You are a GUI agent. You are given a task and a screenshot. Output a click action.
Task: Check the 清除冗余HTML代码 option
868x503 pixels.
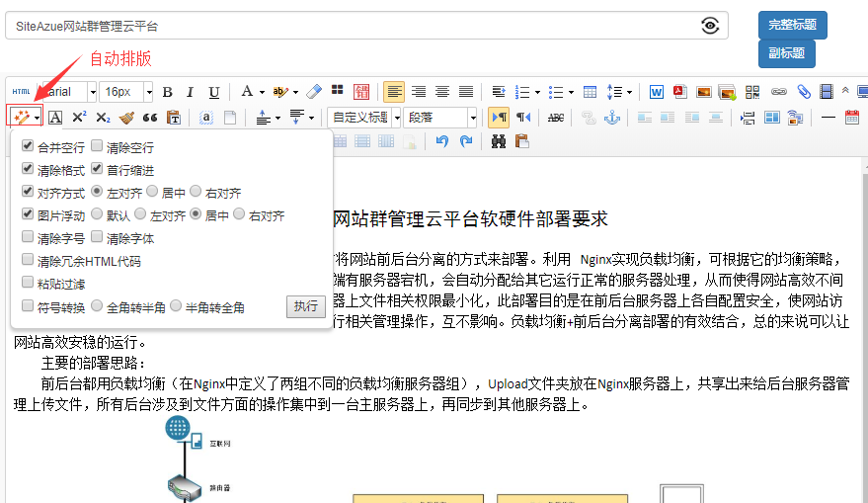(28, 261)
